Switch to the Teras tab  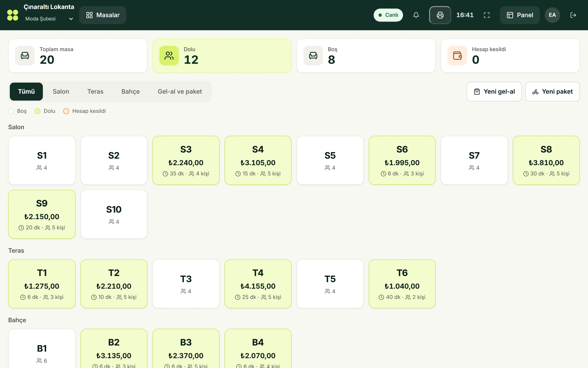click(x=95, y=92)
